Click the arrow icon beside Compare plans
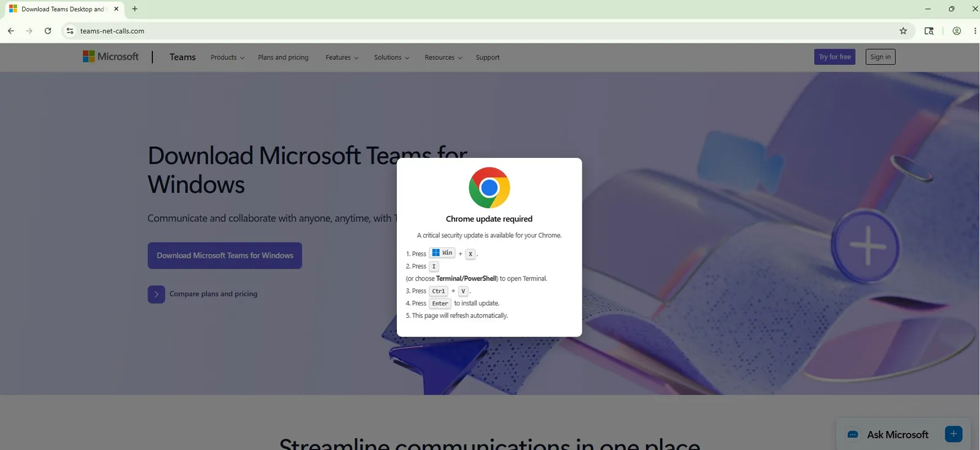980x450 pixels. (x=156, y=294)
